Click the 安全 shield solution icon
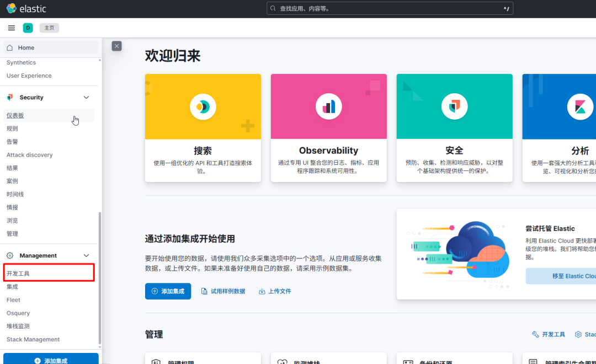The image size is (596, 364). click(455, 107)
